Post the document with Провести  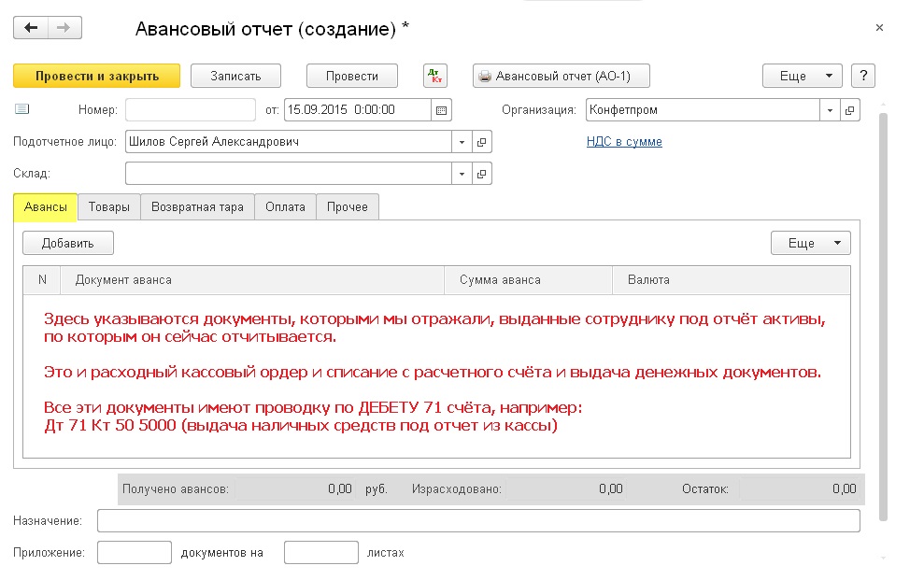pyautogui.click(x=352, y=76)
